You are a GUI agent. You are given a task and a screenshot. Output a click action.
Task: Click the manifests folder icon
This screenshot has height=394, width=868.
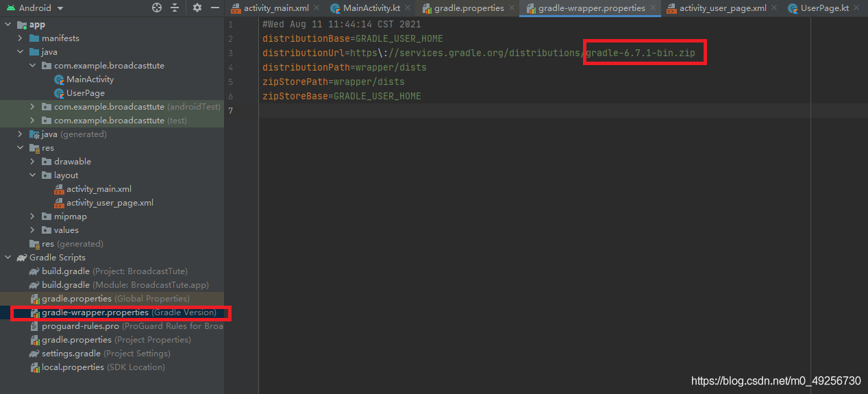click(x=34, y=38)
